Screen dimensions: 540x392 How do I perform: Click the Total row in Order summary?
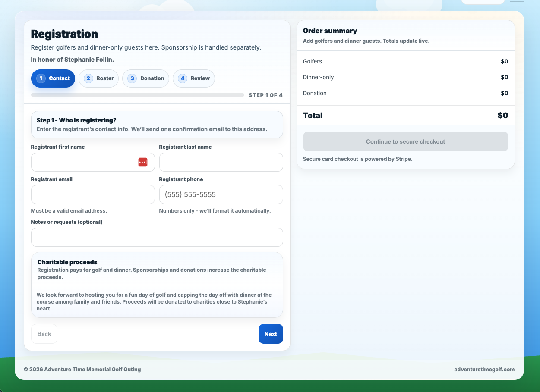click(x=405, y=116)
